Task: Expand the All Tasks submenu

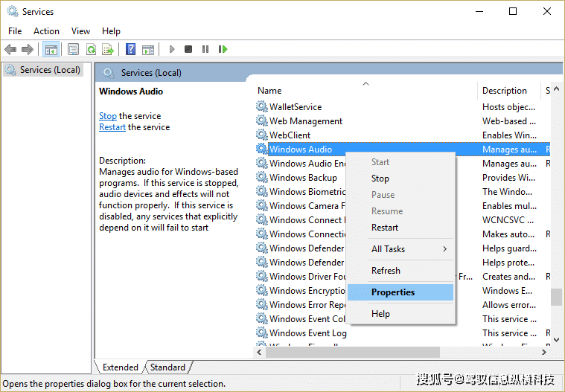Action: tap(409, 249)
